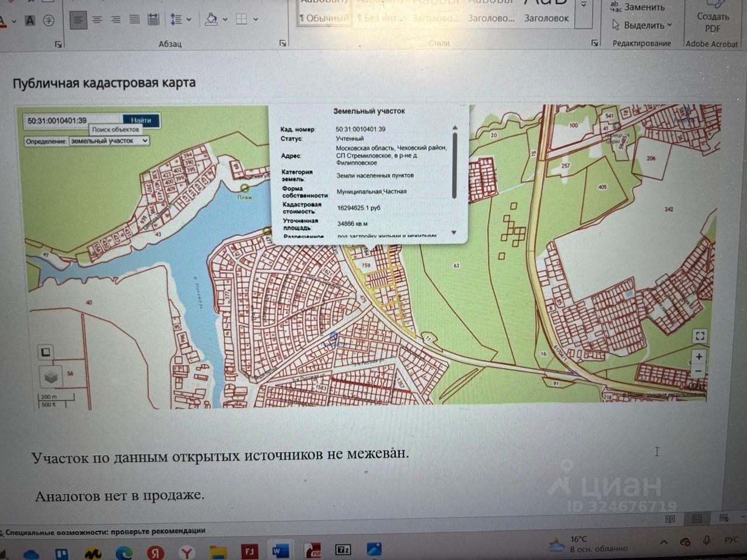Click Создать PDF in Adobe Acrobat group

point(713,17)
